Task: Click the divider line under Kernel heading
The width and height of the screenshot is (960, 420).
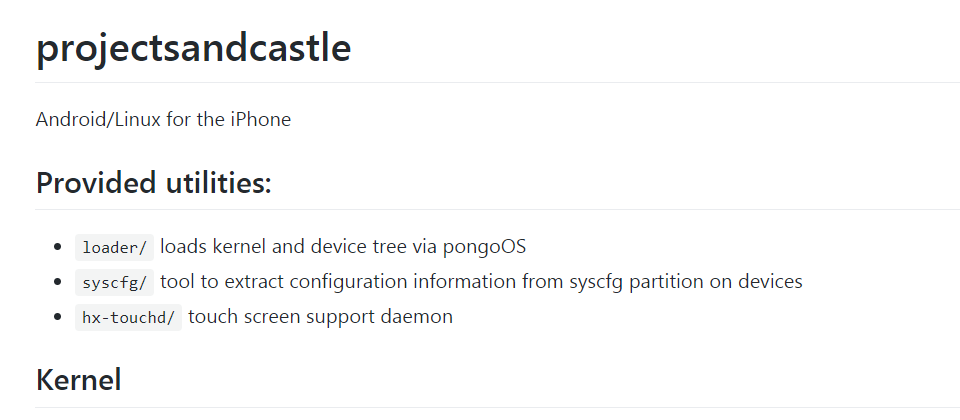Action: 497,407
